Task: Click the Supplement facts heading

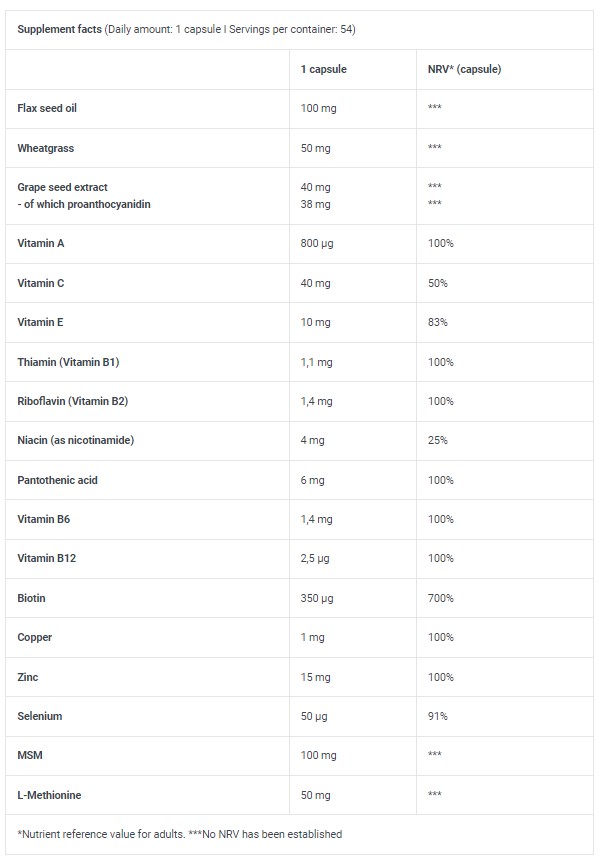Action: (x=60, y=30)
